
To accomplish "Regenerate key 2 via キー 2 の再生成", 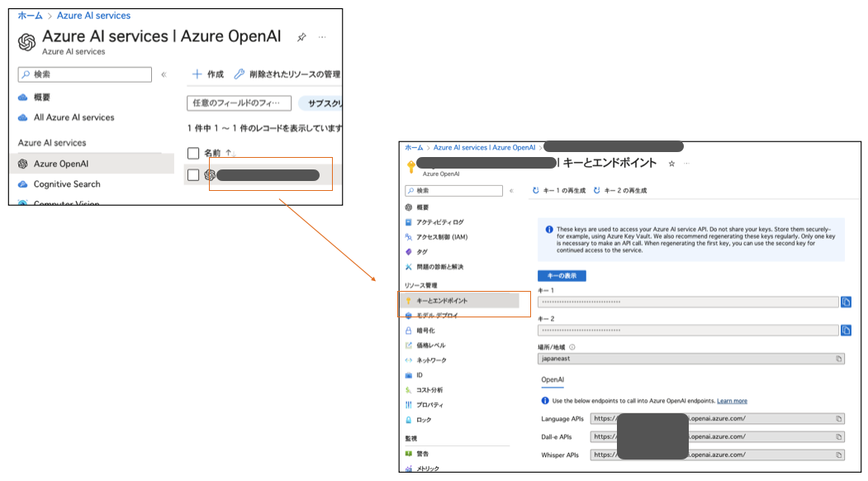I will [620, 191].
